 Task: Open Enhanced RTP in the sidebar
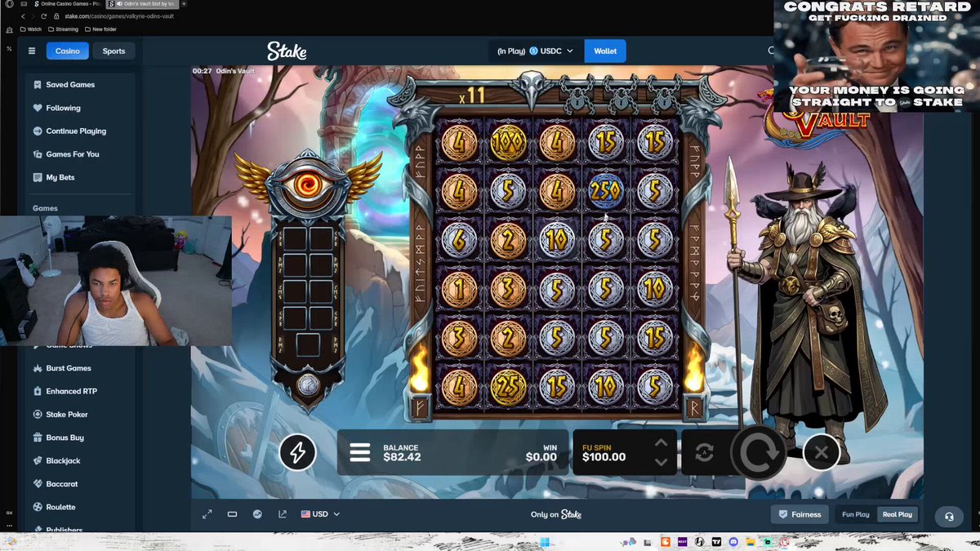coord(65,391)
